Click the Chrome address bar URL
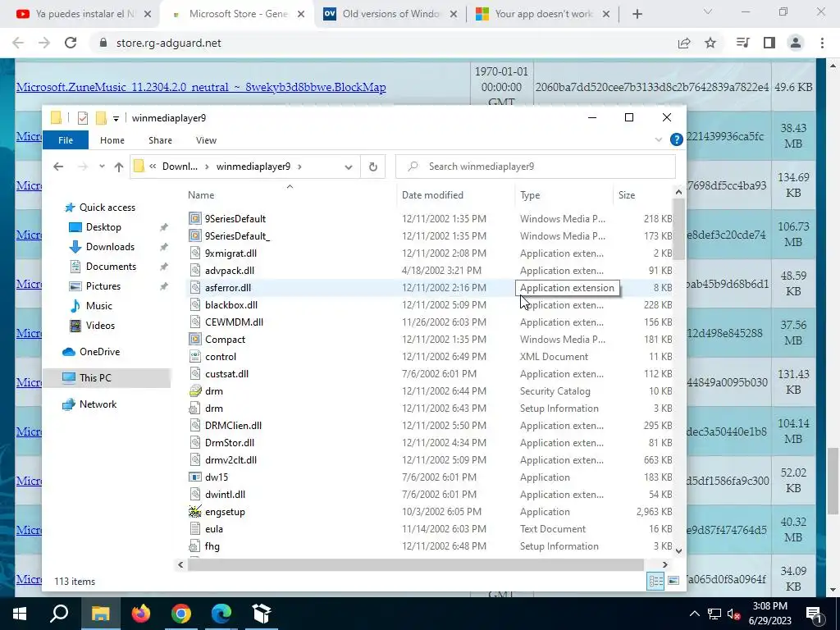Viewport: 840px width, 630px height. click(168, 43)
